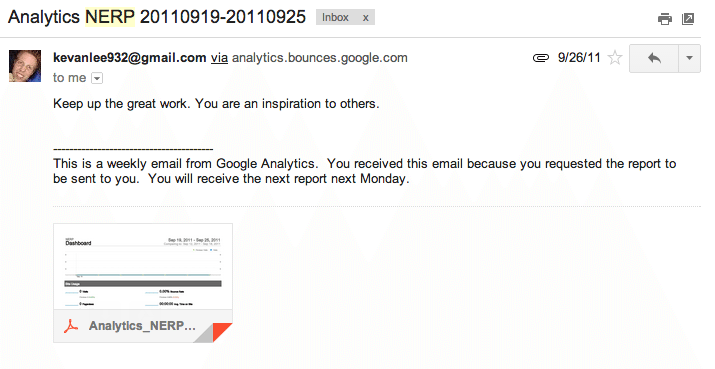The height and width of the screenshot is (369, 715).
Task: Open attachment named Analytics_NERP...
Action: coord(142,326)
